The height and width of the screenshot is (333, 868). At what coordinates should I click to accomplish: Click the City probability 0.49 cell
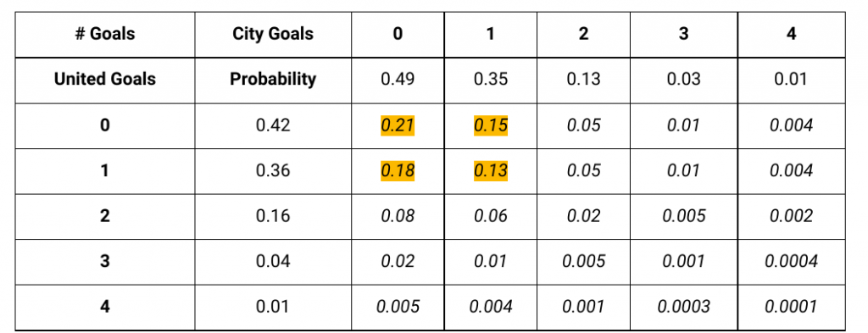click(x=398, y=79)
